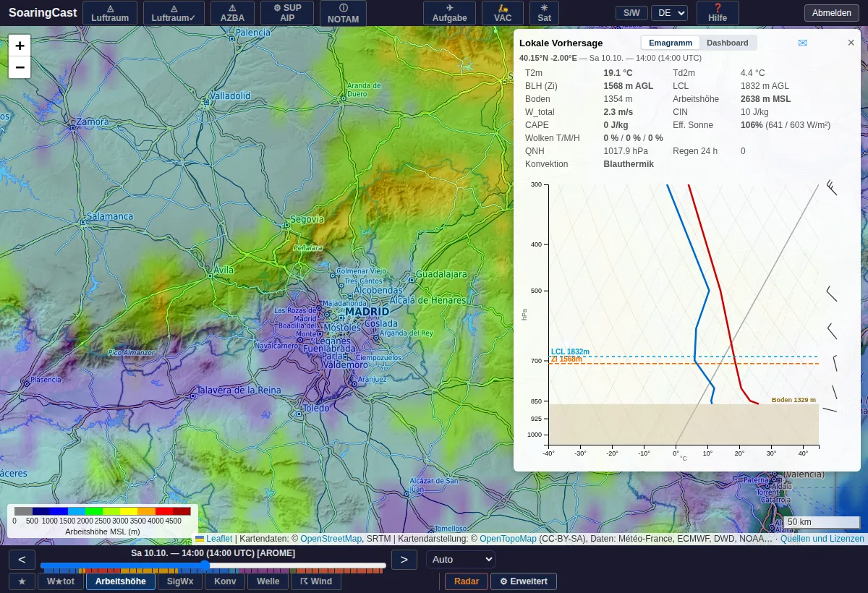Open the Quellen und Lizenzen link
The width and height of the screenshot is (868, 593).
822,539
